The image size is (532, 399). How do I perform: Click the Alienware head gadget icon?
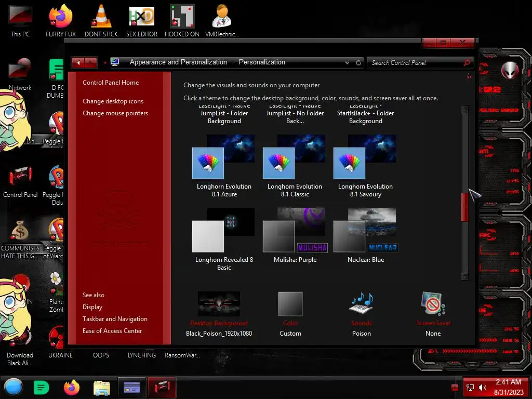click(x=509, y=70)
